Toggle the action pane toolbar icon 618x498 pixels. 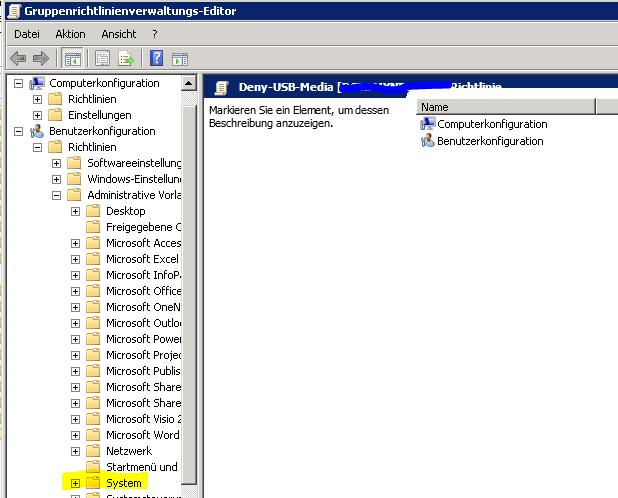coord(180,58)
